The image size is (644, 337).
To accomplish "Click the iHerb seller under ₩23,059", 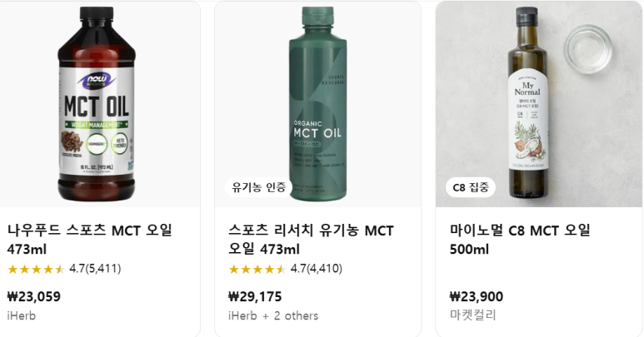I will pos(22,315).
